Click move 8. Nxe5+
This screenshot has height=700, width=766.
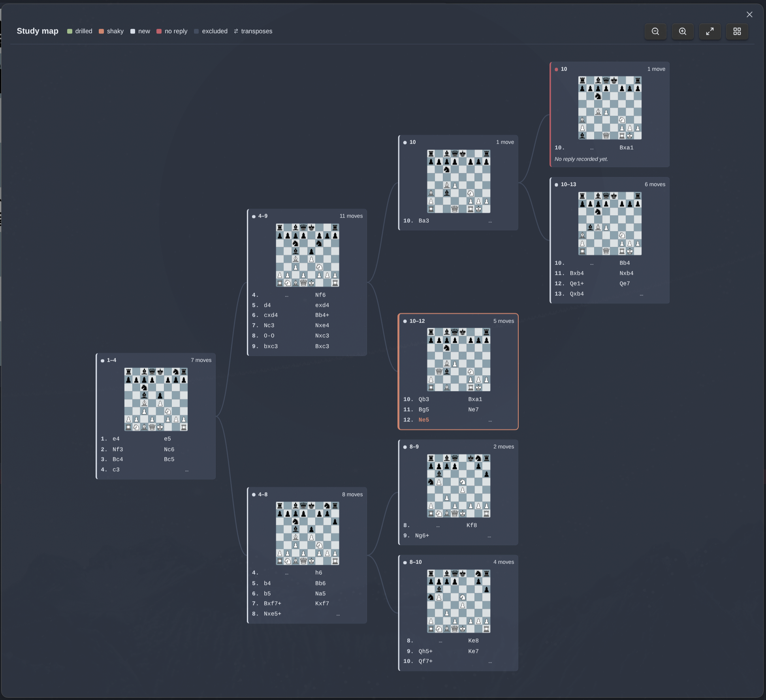pos(273,614)
